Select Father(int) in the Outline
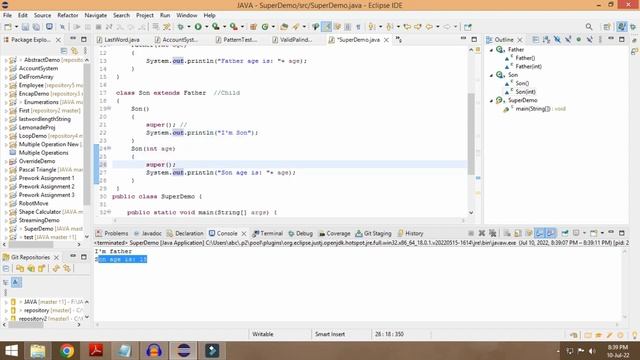The image size is (640, 360). [x=528, y=67]
